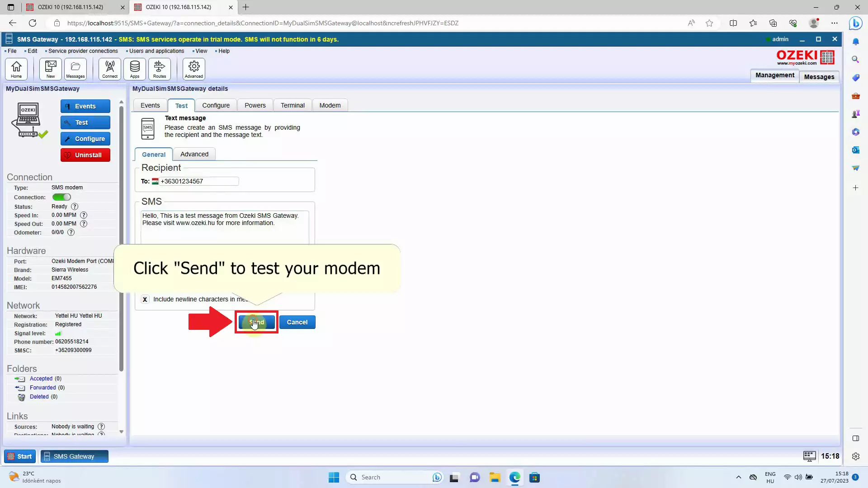Click the Deleted folder link
Screen dimensions: 868x488
point(39,396)
